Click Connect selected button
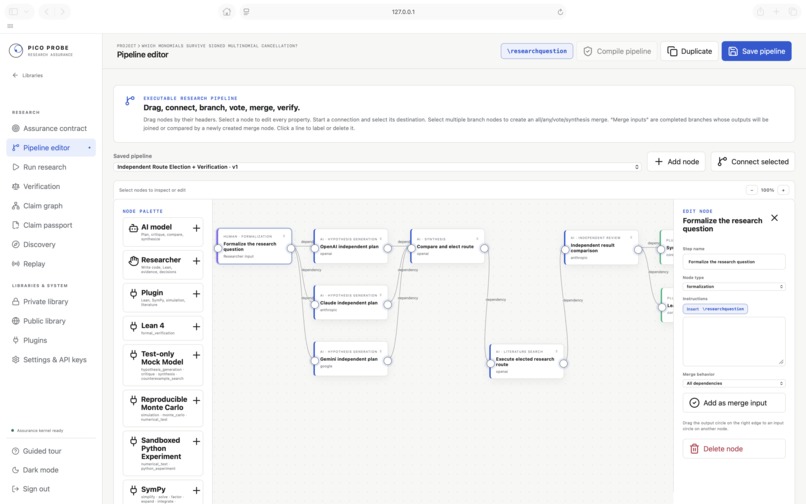This screenshot has width=806, height=504. pos(753,161)
